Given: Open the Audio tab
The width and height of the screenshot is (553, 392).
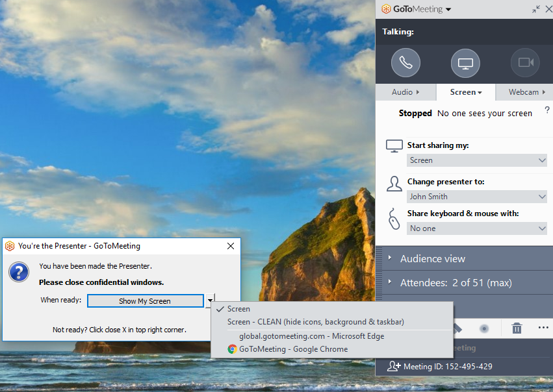Looking at the screenshot, I should (x=405, y=92).
